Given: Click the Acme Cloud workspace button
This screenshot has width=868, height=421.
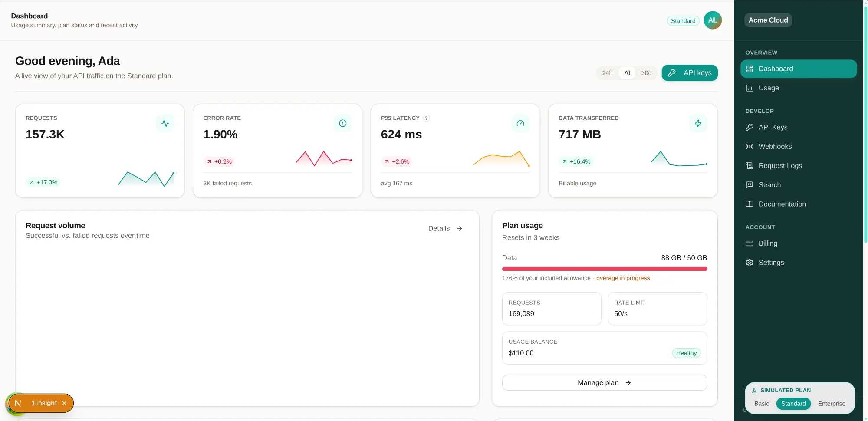Looking at the screenshot, I should (x=768, y=20).
